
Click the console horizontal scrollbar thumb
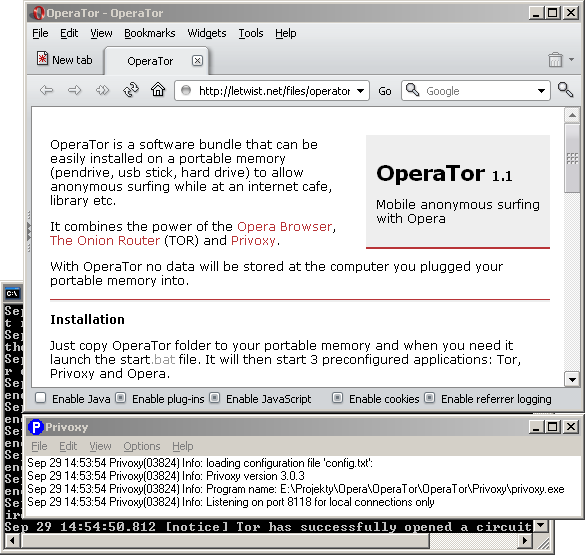(225, 540)
